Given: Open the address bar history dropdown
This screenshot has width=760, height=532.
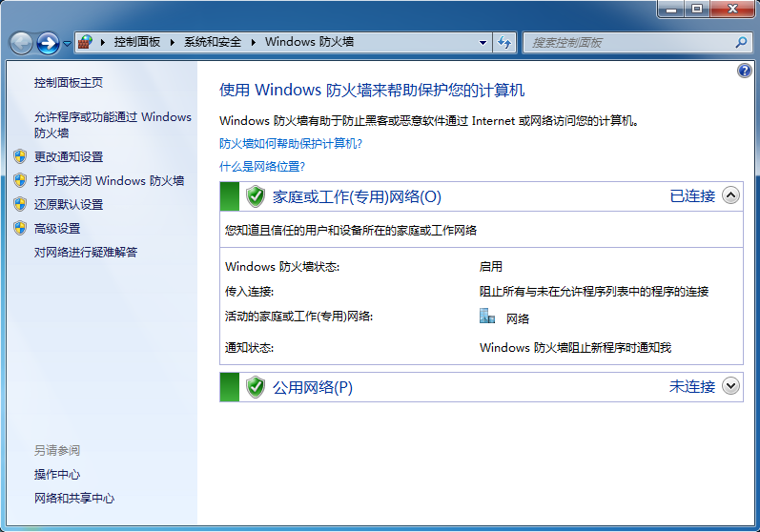Looking at the screenshot, I should point(483,43).
